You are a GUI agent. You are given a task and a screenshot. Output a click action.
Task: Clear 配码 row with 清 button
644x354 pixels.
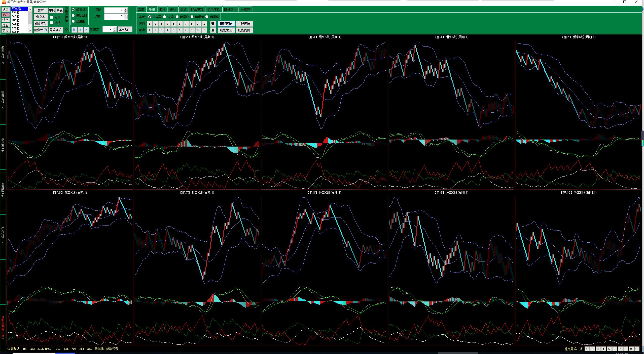point(213,30)
